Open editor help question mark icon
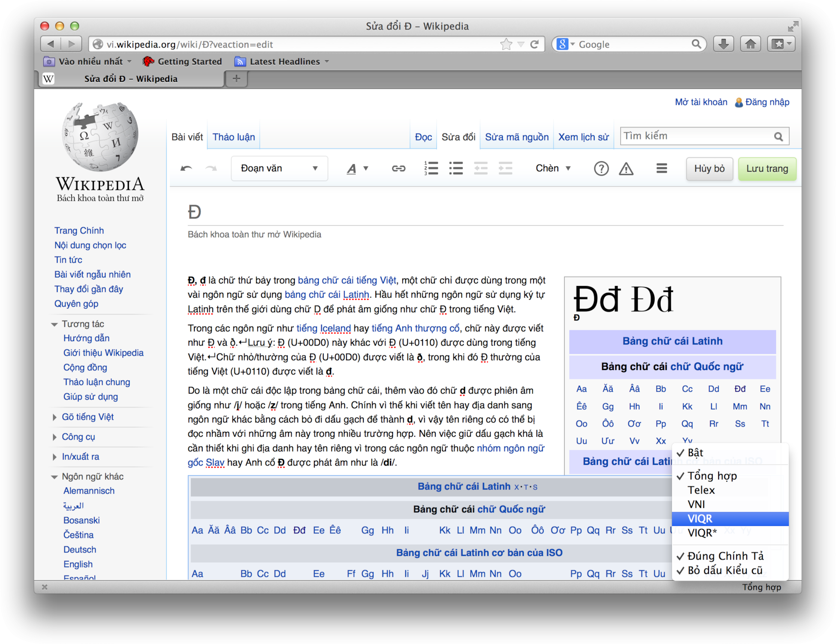 tap(601, 168)
